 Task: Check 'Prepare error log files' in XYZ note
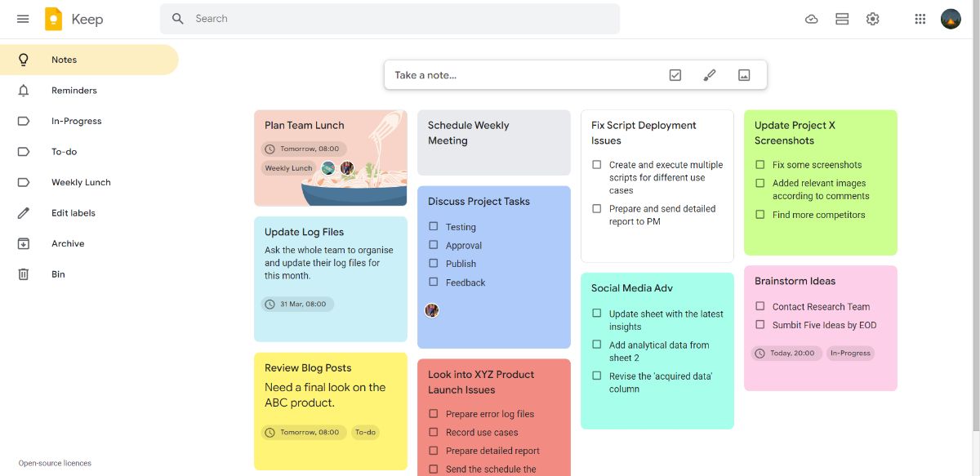coord(434,414)
